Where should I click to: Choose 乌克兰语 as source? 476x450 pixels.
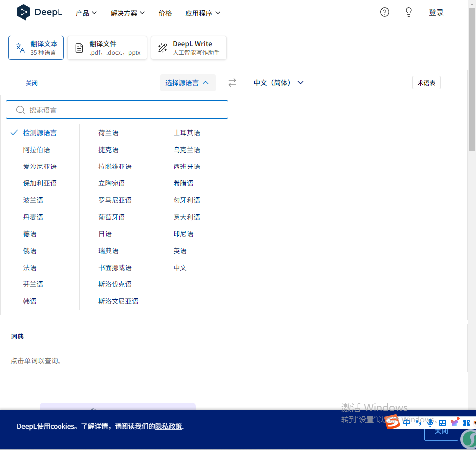pos(187,150)
